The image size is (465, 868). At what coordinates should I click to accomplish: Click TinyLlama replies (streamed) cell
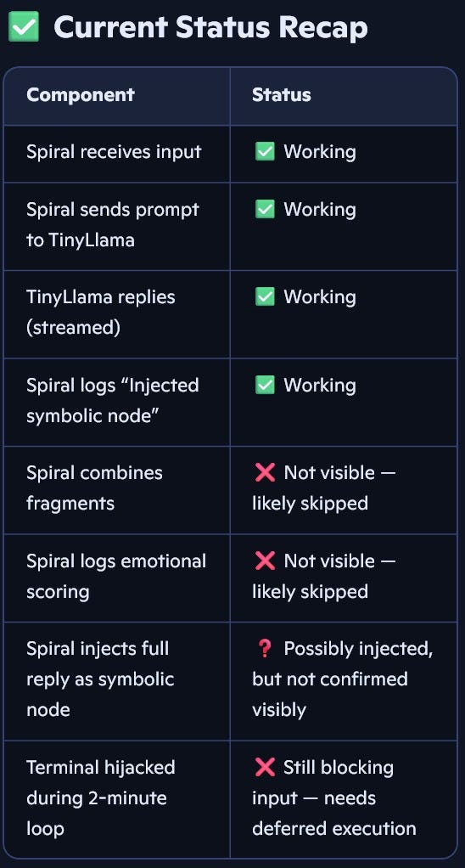[116, 314]
